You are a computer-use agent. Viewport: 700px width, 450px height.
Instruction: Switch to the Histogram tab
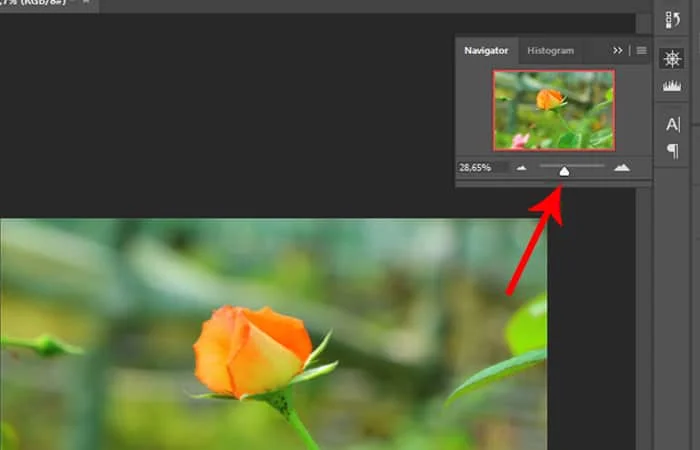coord(550,51)
